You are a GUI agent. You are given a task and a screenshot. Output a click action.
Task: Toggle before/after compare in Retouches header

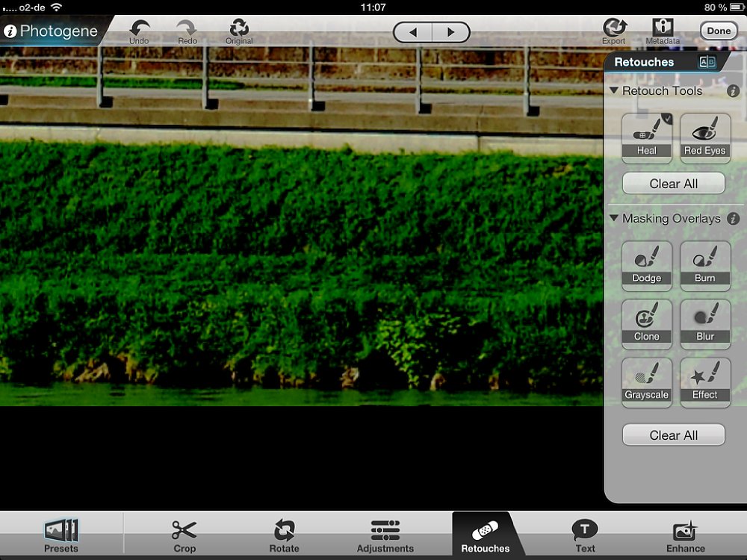pos(707,62)
